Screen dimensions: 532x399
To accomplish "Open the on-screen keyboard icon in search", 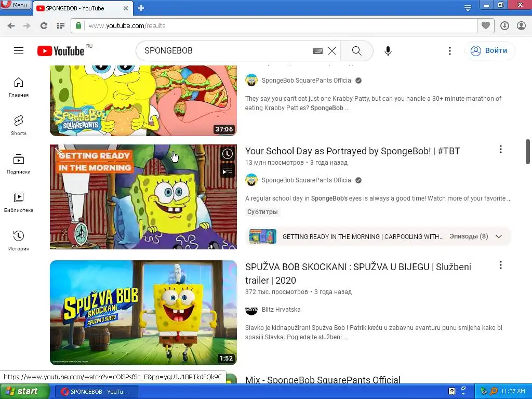I will coord(317,51).
